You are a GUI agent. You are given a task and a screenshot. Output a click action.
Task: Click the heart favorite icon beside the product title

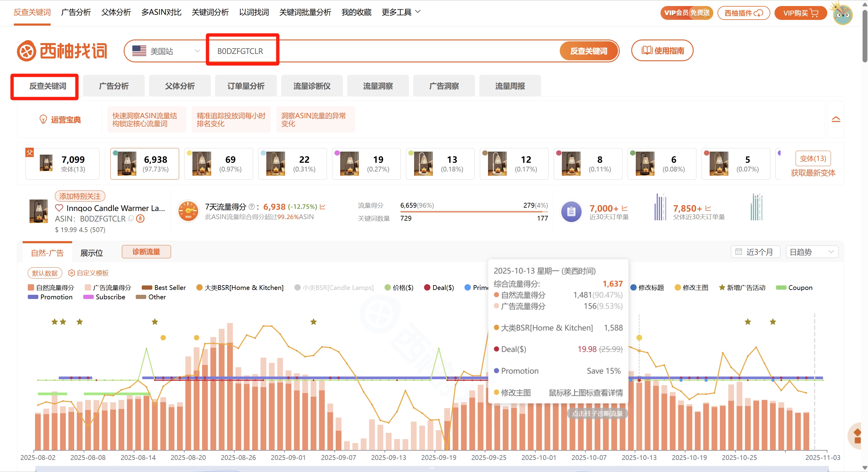point(59,208)
